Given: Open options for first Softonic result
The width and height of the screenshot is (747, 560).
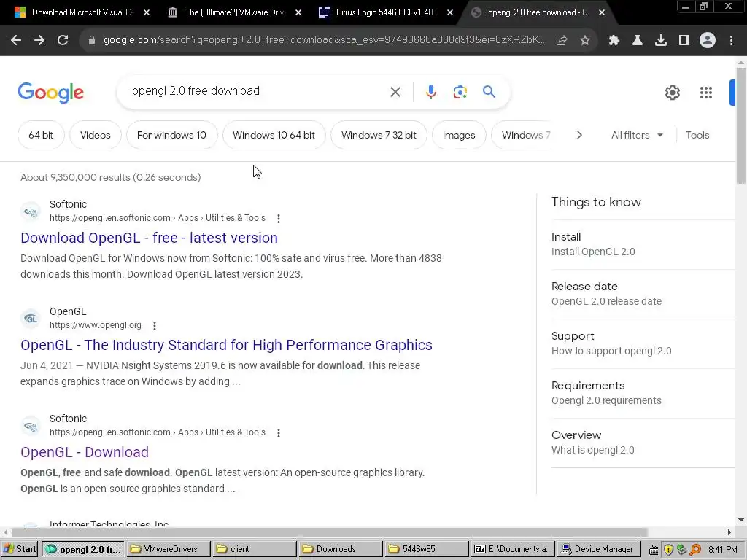Looking at the screenshot, I should tap(279, 219).
